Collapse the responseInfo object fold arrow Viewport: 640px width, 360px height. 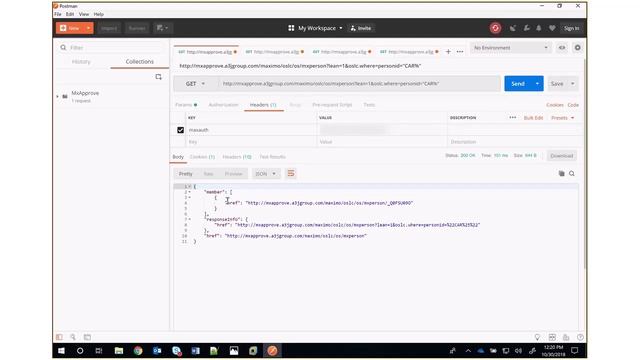[x=189, y=219]
